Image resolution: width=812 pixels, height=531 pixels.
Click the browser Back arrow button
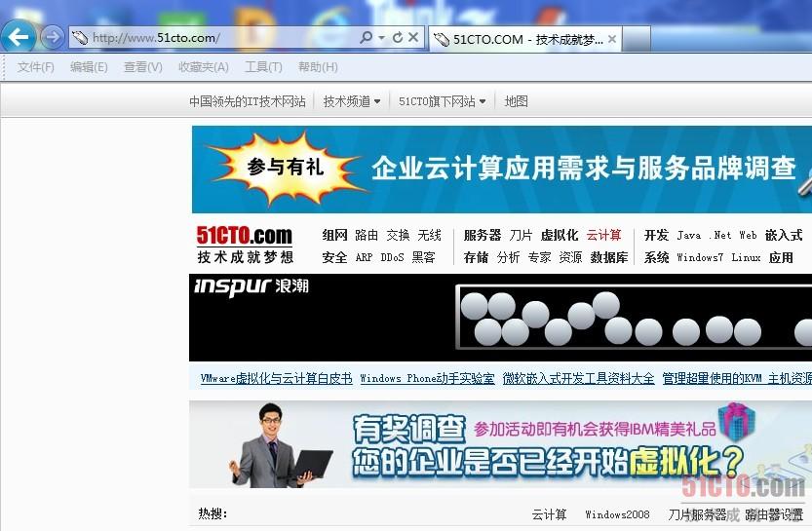[x=19, y=37]
